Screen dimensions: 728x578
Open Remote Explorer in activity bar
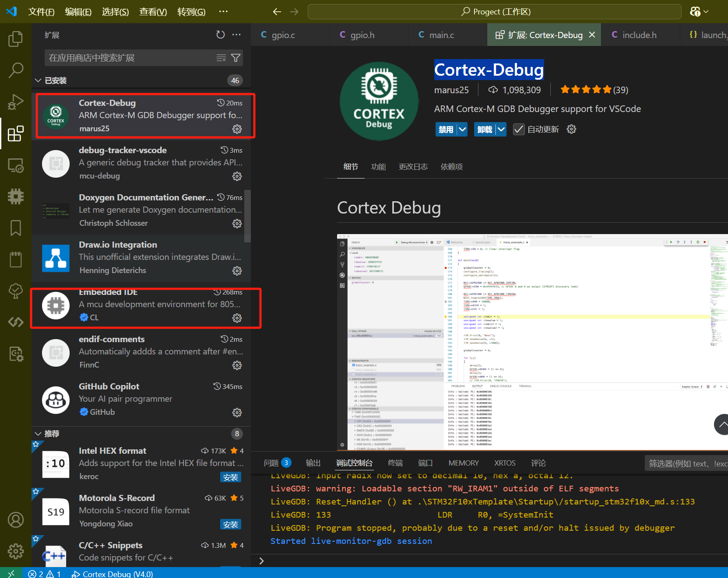point(16,165)
